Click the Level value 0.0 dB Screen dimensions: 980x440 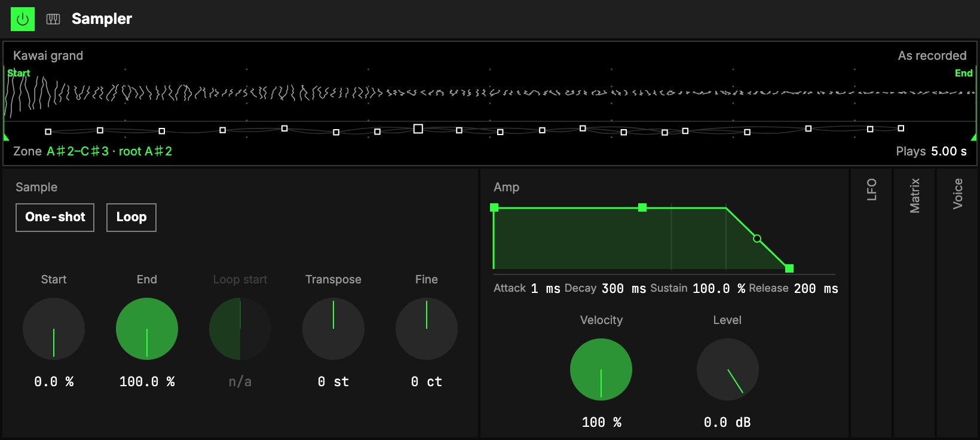point(727,422)
